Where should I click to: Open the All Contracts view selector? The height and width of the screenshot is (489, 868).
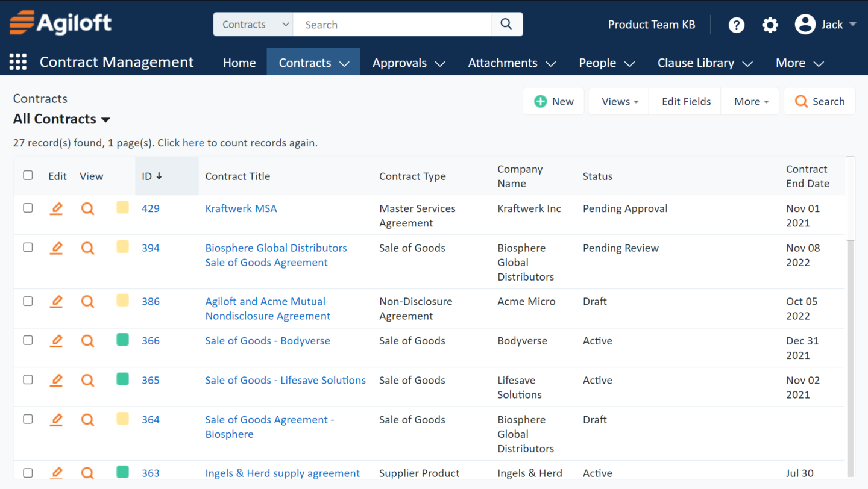pos(61,119)
